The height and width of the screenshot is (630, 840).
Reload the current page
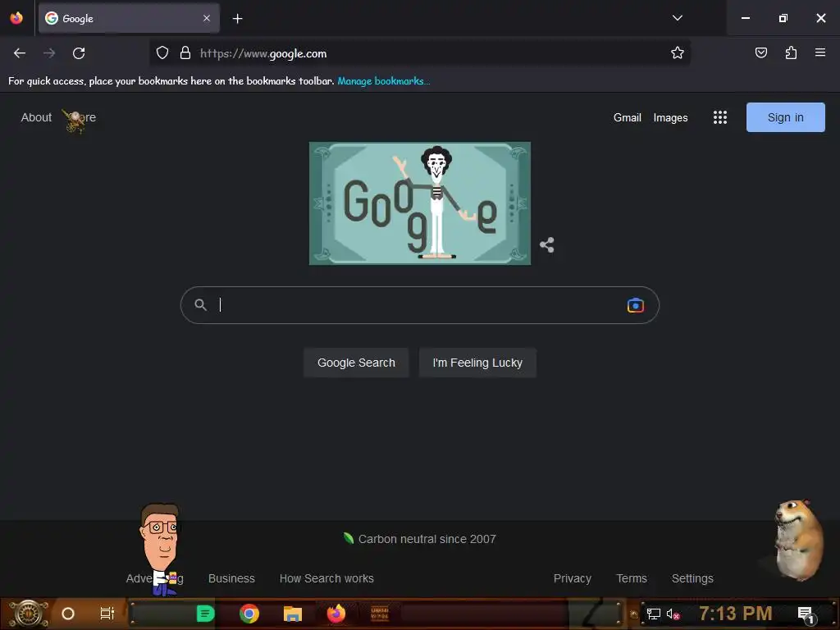(79, 53)
